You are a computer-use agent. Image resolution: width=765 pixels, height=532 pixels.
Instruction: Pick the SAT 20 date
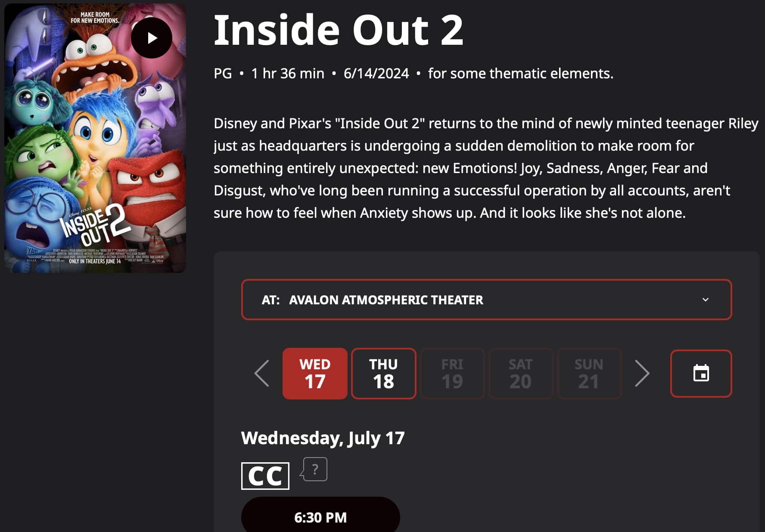click(x=520, y=373)
